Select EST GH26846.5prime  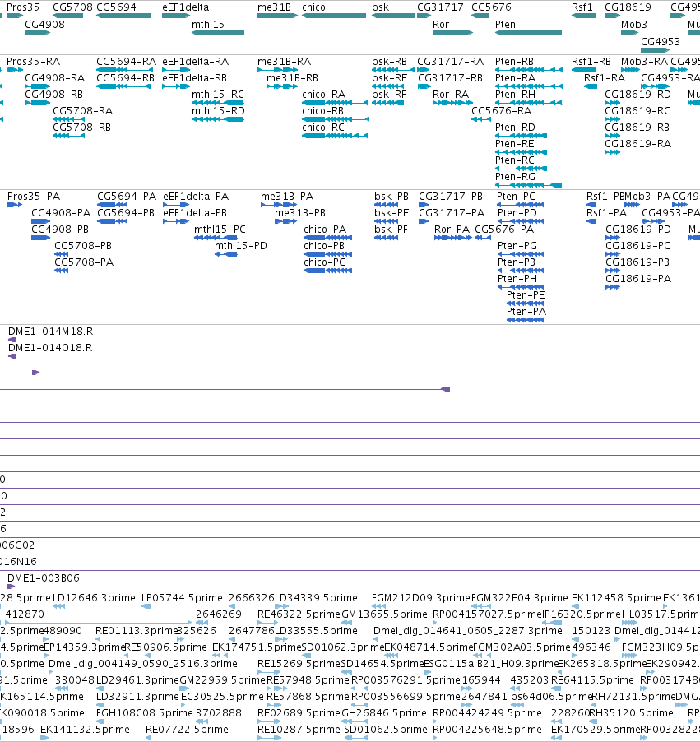384,713
